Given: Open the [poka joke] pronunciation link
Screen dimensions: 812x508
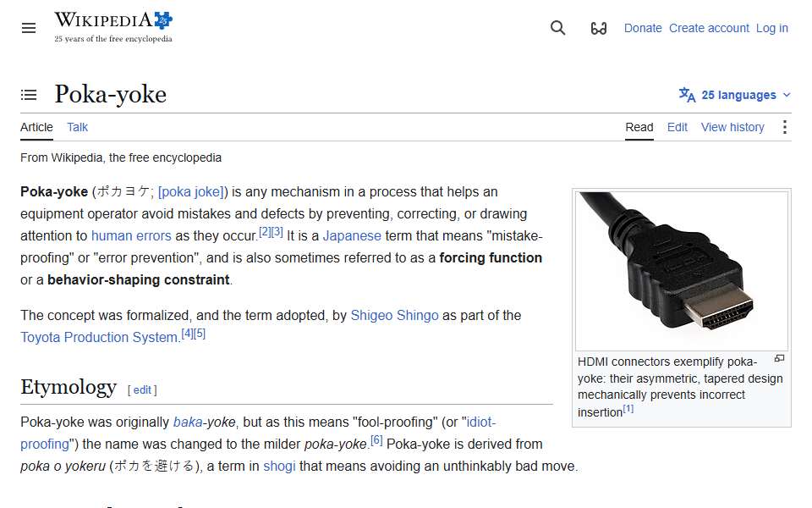Looking at the screenshot, I should point(193,192).
